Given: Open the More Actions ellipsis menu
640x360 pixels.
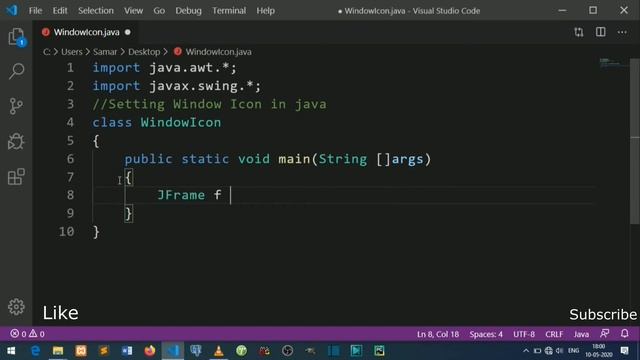Looking at the screenshot, I should tap(622, 32).
